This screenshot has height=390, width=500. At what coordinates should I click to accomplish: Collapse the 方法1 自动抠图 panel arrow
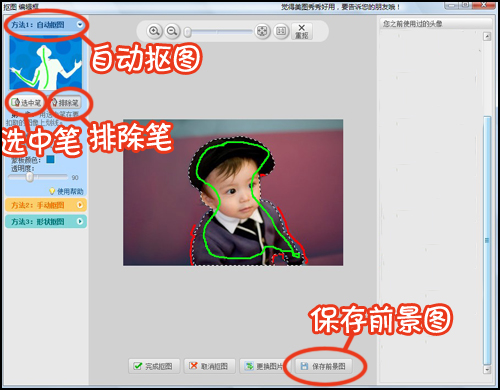[80, 24]
